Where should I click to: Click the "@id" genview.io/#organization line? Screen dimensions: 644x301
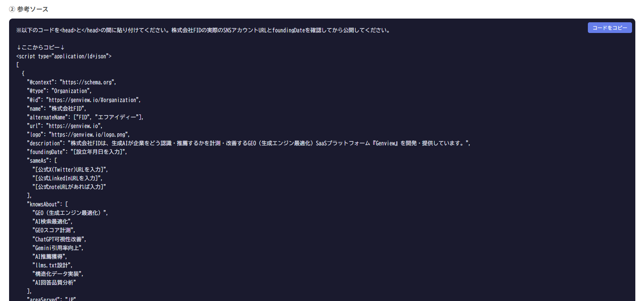point(84,100)
